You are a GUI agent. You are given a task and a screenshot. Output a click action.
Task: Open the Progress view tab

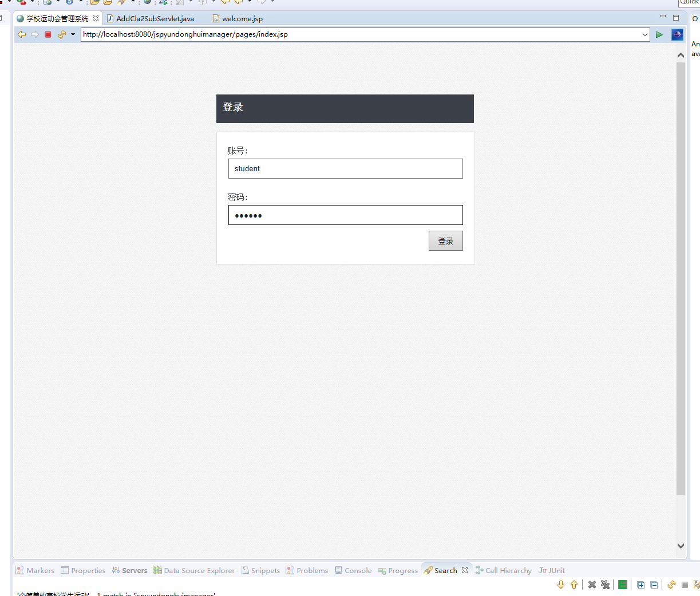398,570
